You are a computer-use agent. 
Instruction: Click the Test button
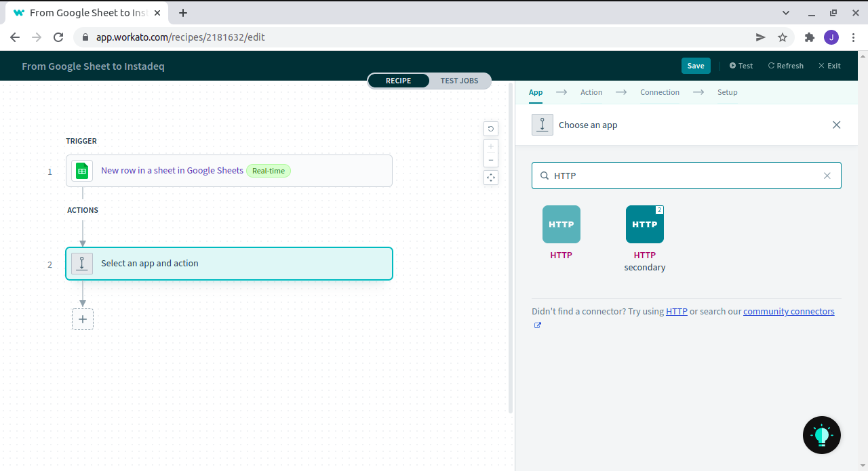(741, 66)
